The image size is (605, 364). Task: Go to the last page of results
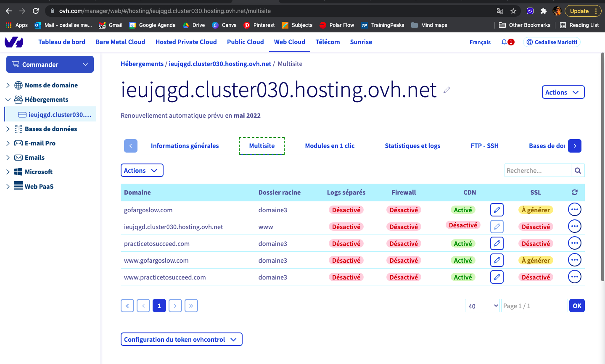pyautogui.click(x=191, y=306)
